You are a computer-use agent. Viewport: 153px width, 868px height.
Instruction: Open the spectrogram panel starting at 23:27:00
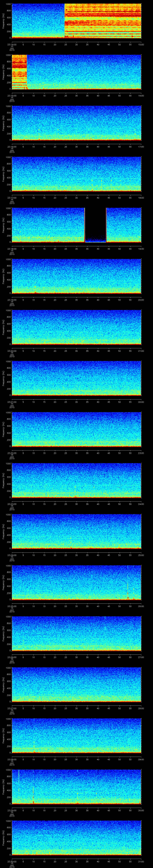tap(76, 685)
